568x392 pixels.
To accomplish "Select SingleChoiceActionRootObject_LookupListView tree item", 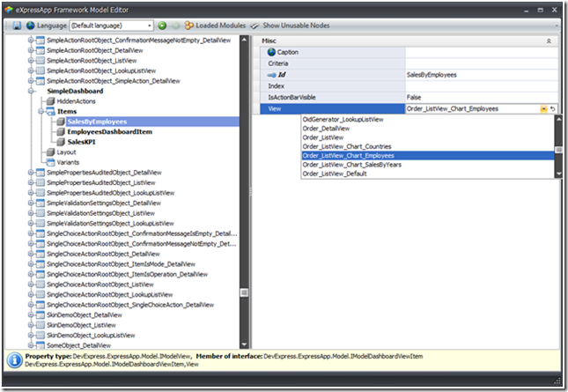I will pyautogui.click(x=110, y=294).
